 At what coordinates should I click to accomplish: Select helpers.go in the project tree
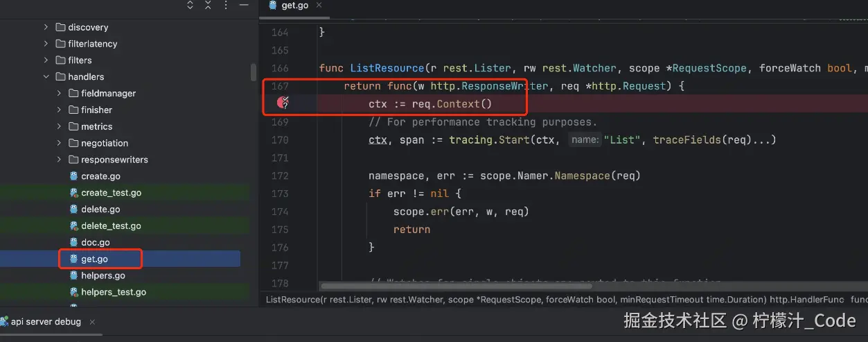pyautogui.click(x=103, y=275)
